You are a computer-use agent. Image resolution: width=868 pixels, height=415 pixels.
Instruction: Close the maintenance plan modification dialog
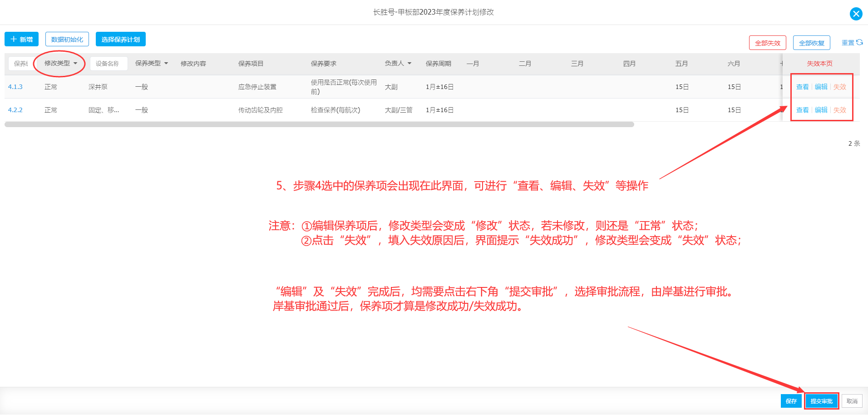[856, 14]
